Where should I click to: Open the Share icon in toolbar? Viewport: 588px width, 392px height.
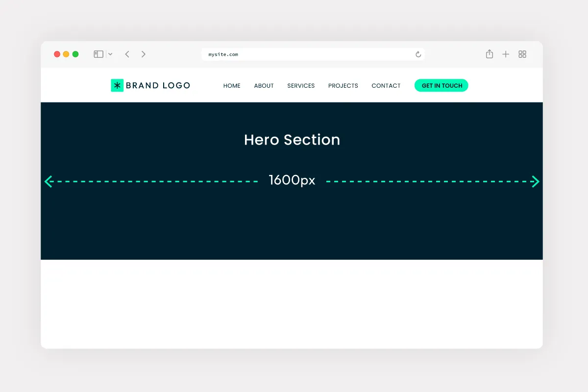(x=490, y=54)
